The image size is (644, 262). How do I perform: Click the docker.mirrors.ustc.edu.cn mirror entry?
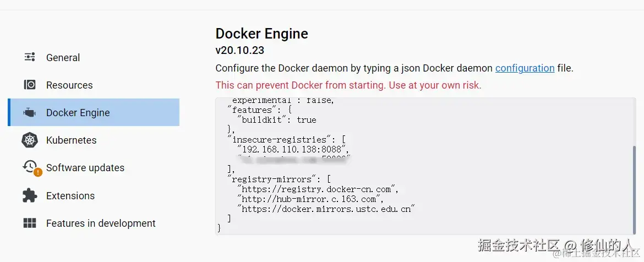coord(325,209)
